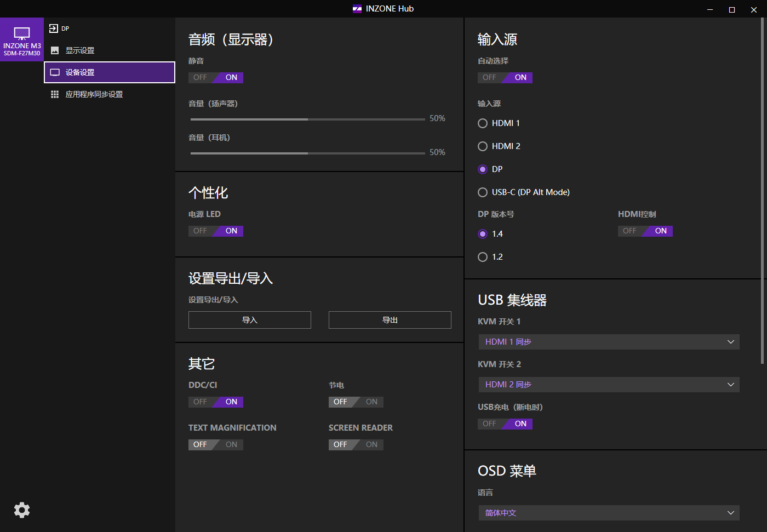Click the INZONE Hub logo in title bar
Image resolution: width=767 pixels, height=532 pixels.
pyautogui.click(x=357, y=9)
